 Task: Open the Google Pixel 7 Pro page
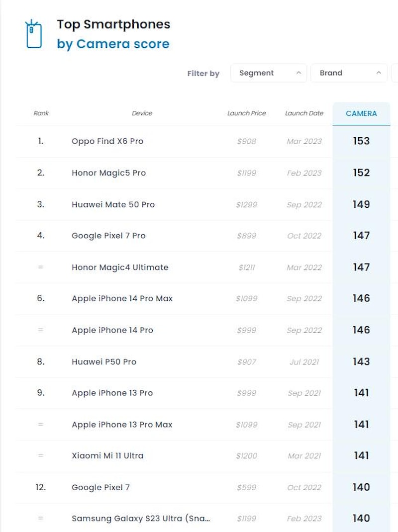109,236
